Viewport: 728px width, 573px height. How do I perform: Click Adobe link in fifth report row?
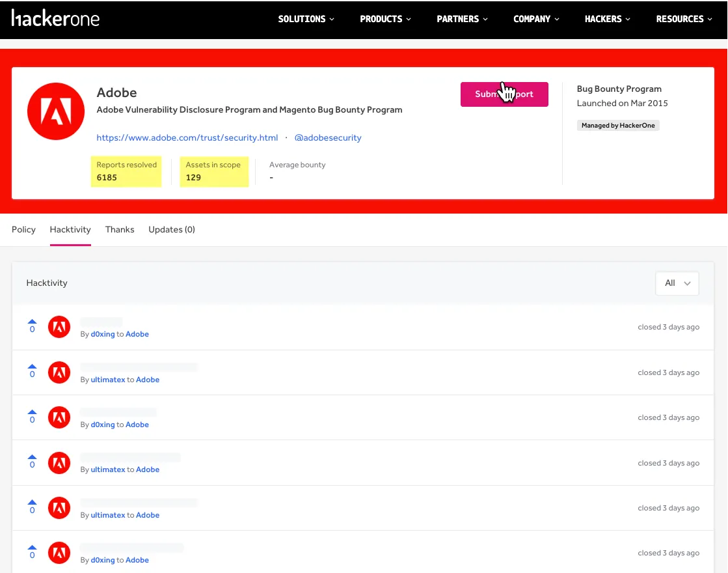[148, 516]
